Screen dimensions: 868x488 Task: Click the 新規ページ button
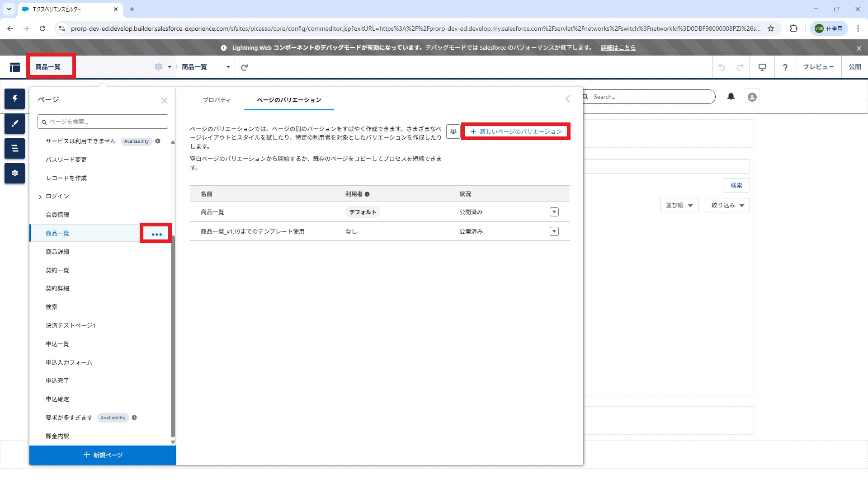click(x=103, y=455)
